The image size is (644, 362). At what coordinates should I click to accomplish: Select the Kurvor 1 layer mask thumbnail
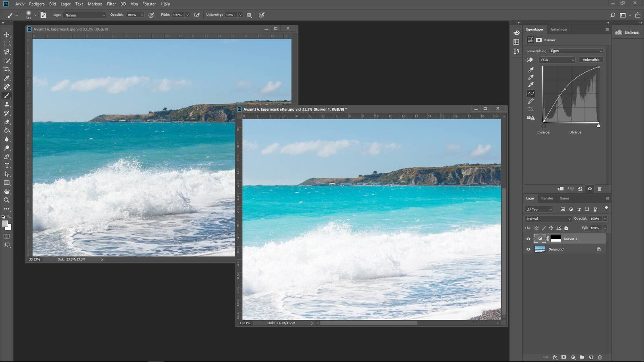[555, 239]
